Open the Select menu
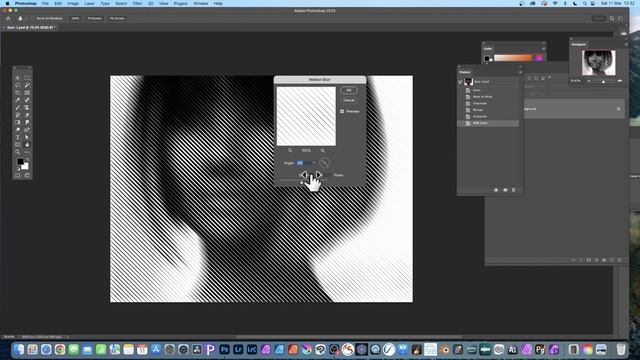 point(121,3)
